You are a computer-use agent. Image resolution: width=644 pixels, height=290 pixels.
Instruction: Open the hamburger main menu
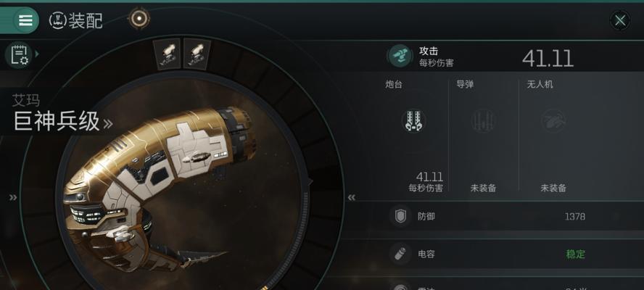[25, 20]
